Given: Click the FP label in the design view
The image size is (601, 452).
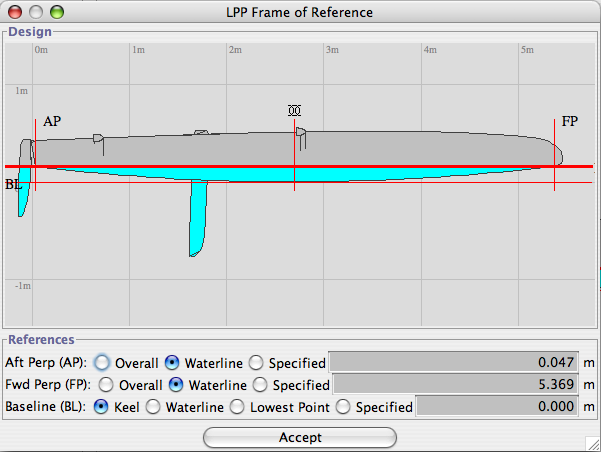Looking at the screenshot, I should [570, 122].
